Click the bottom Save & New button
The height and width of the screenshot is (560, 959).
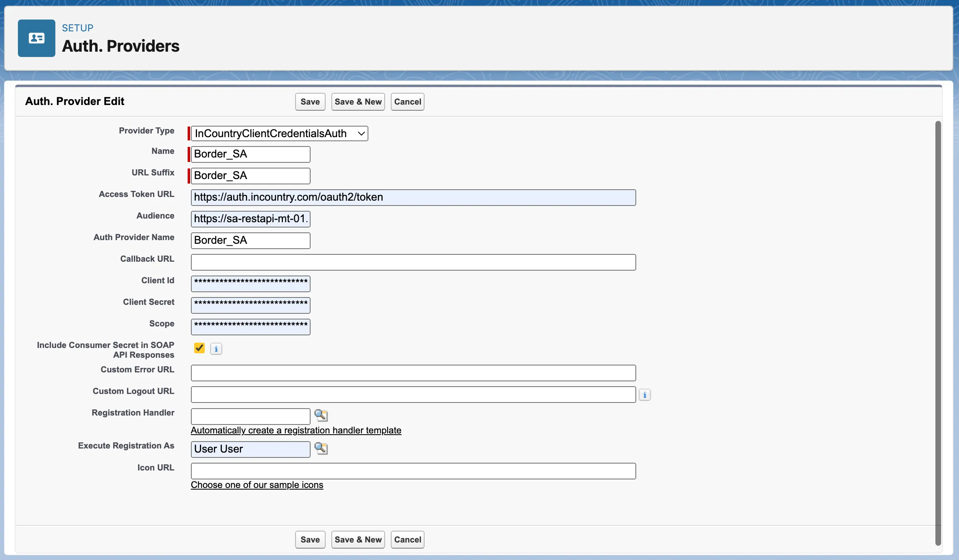358,540
